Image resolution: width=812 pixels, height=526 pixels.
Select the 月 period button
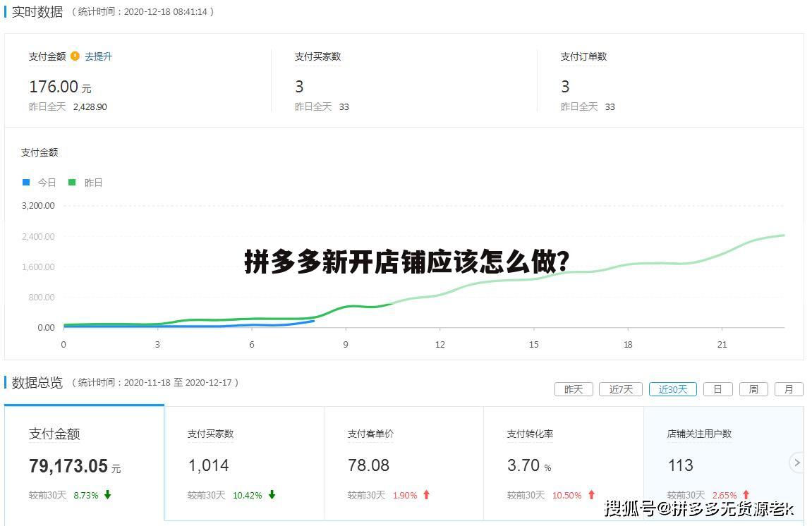click(789, 389)
